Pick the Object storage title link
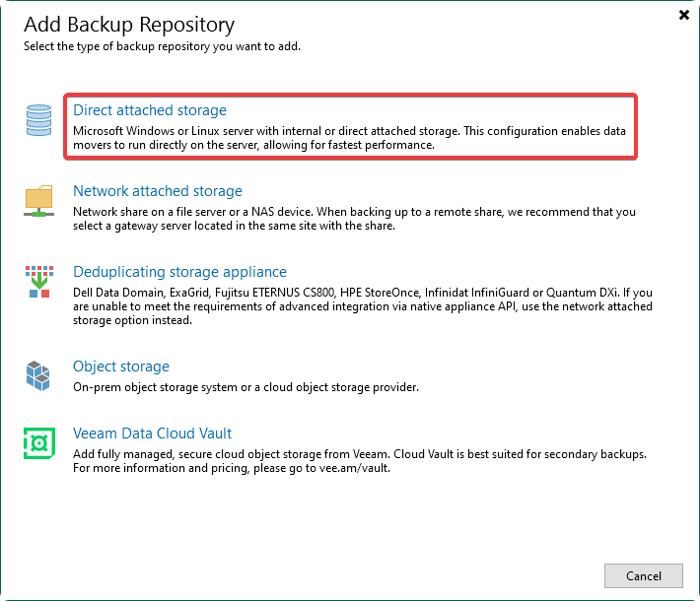The image size is (700, 601). pyautogui.click(x=121, y=367)
